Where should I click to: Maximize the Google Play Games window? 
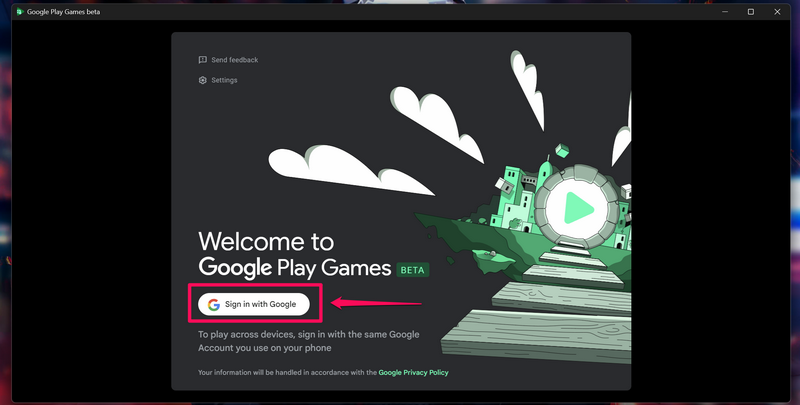(x=751, y=12)
